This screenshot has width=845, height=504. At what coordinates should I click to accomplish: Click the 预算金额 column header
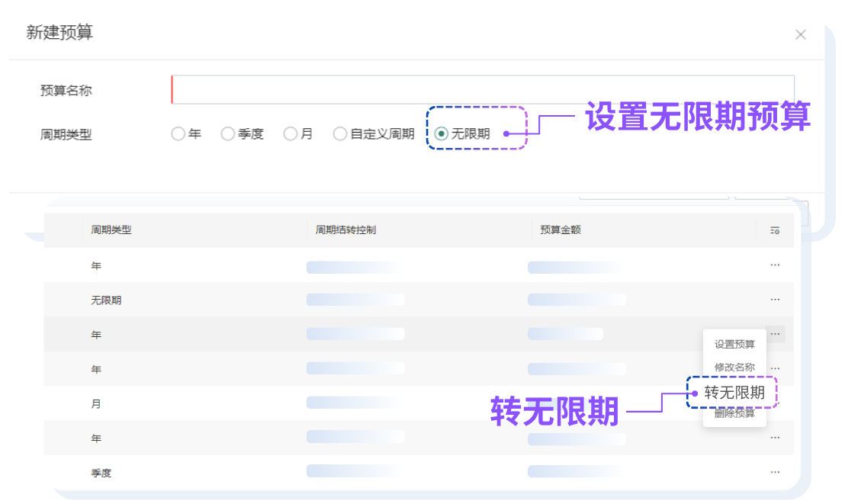[561, 230]
